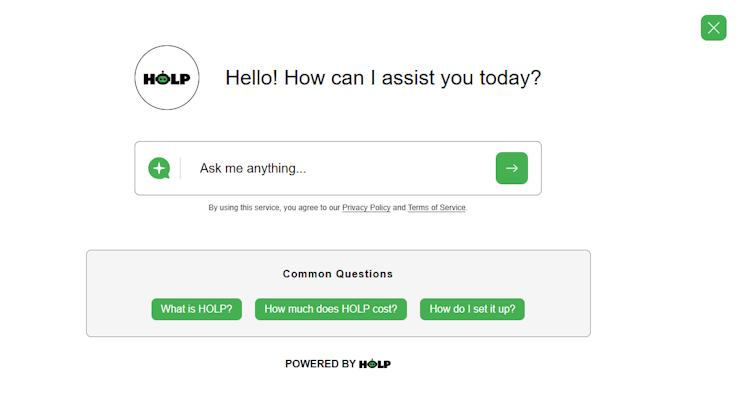The height and width of the screenshot is (418, 750).
Task: Open the Privacy Policy link
Action: point(366,208)
